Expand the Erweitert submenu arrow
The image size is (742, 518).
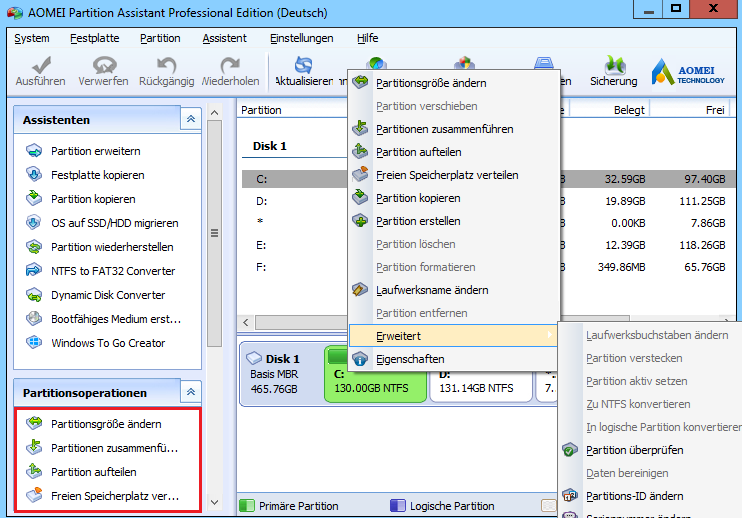(x=549, y=335)
